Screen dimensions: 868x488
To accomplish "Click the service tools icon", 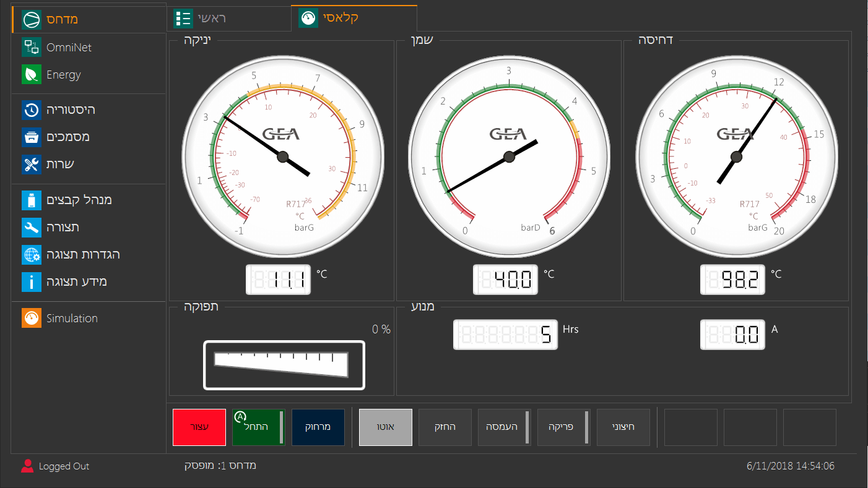I will click(32, 164).
